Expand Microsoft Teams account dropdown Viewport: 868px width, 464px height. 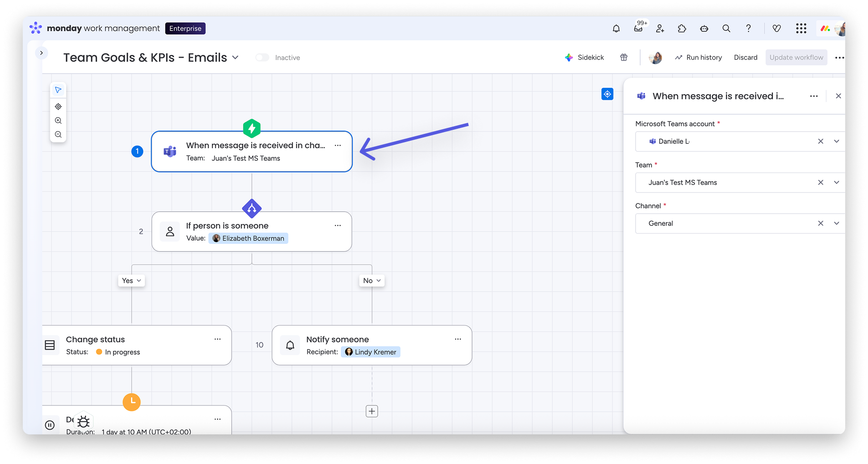click(837, 141)
